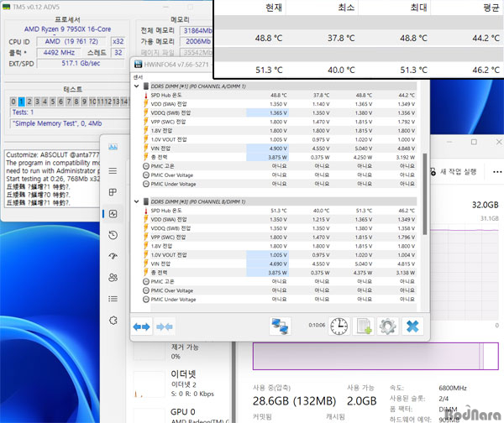Click the 4492 MHz clock field in TM5

pyautogui.click(x=59, y=52)
